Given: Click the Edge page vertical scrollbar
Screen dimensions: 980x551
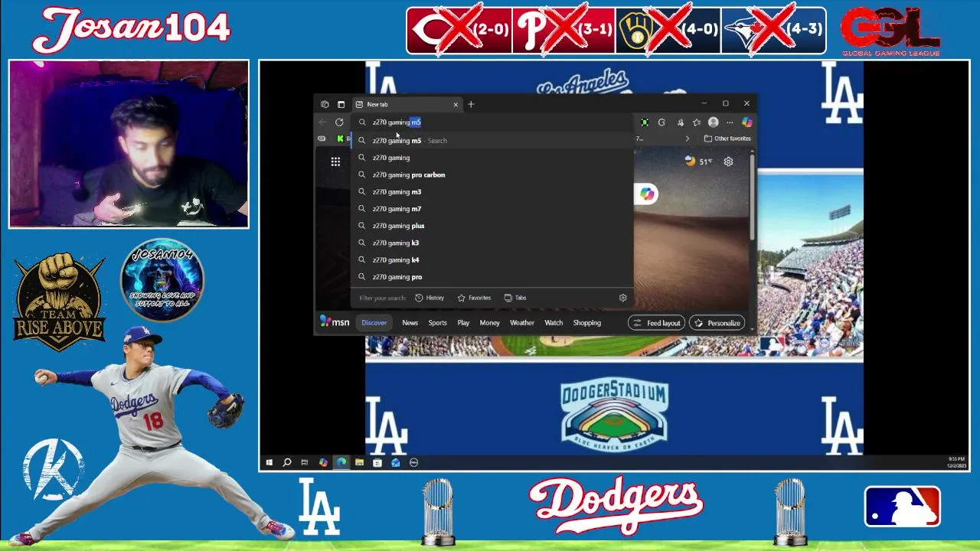Looking at the screenshot, I should coord(753,196).
